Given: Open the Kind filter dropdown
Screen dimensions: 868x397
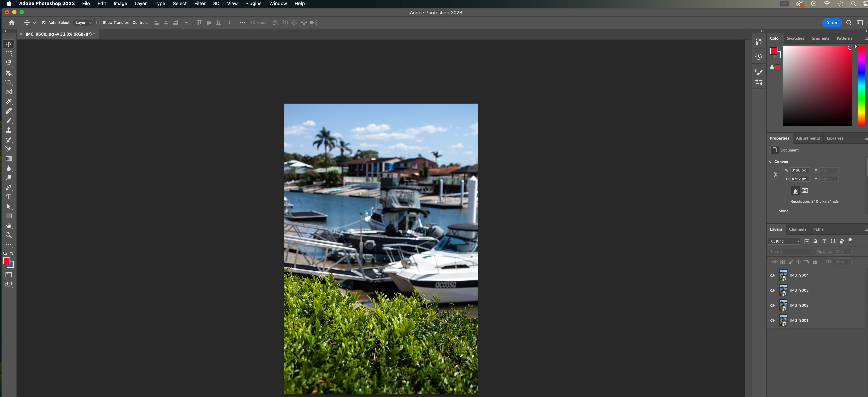Looking at the screenshot, I should 784,241.
